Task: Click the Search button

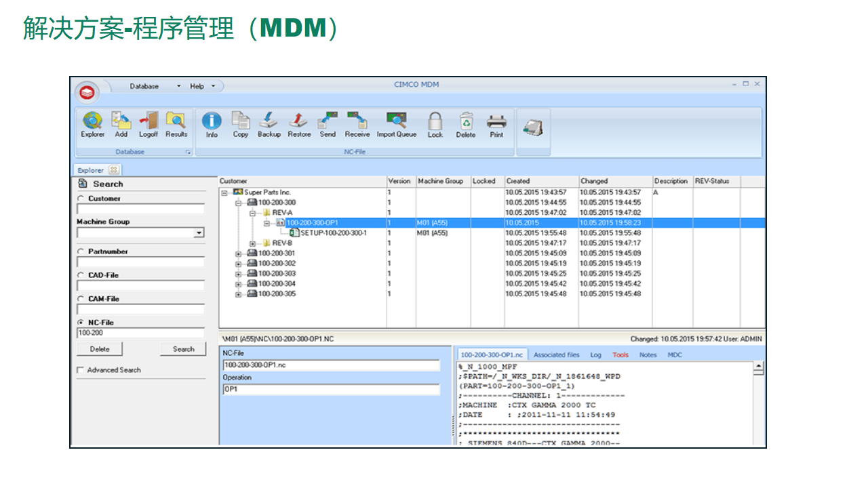Action: 183,349
